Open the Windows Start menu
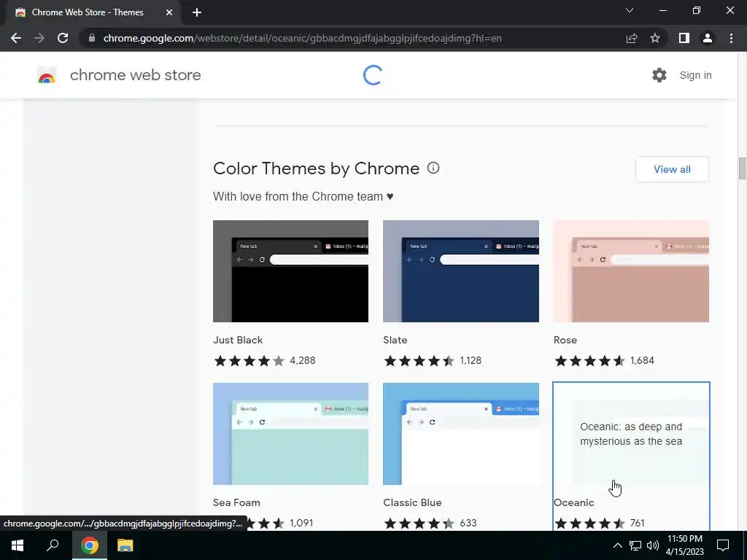Screen dimensions: 747x560 coord(18,545)
